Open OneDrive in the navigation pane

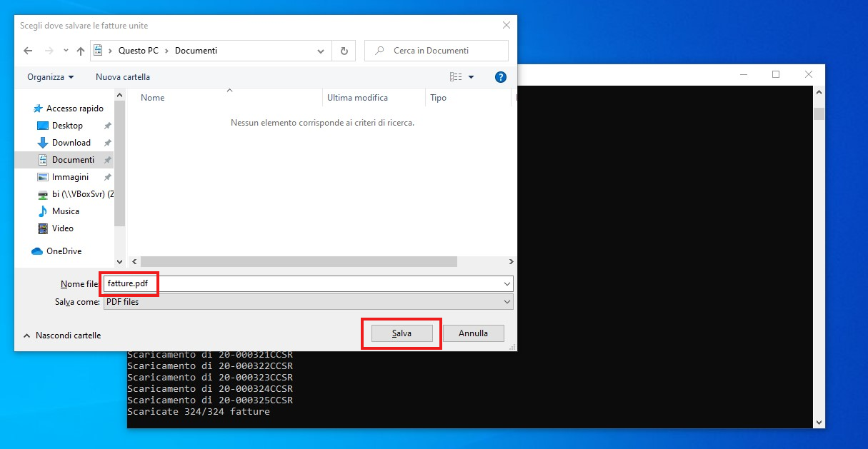(x=64, y=251)
